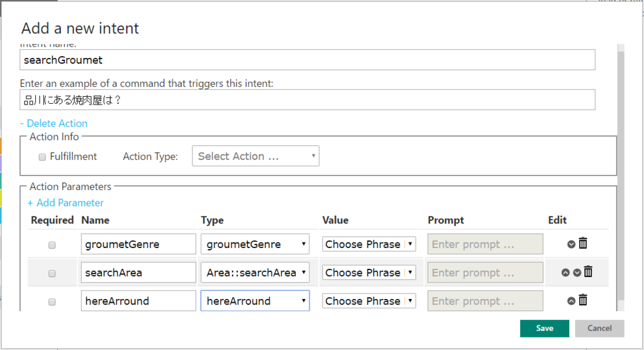
Task: Open the Select Action type dropdown
Action: pos(255,156)
